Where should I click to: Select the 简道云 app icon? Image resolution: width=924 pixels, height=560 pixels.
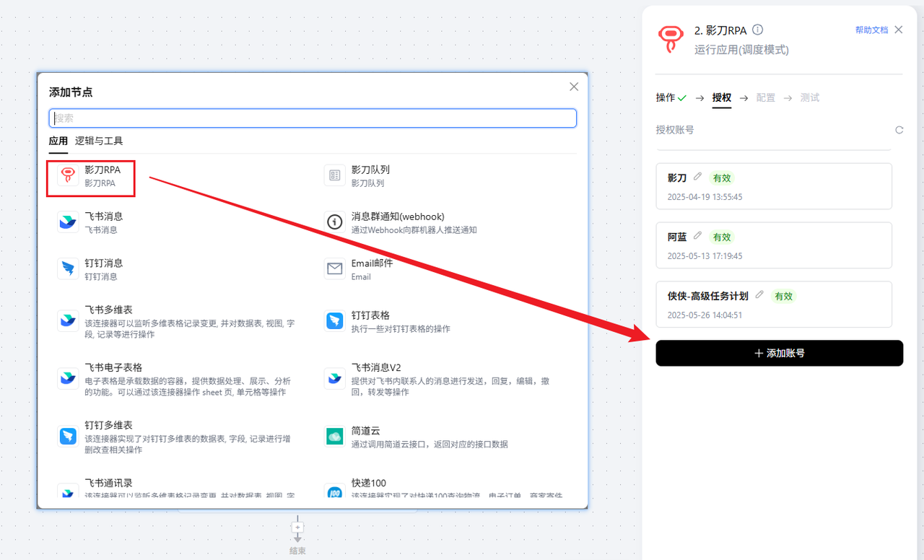pyautogui.click(x=335, y=436)
